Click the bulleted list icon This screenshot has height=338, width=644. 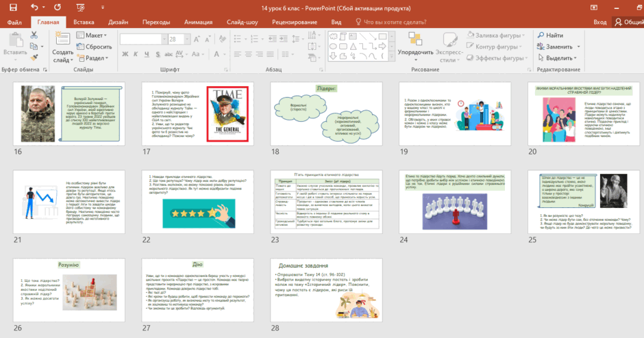[237, 39]
